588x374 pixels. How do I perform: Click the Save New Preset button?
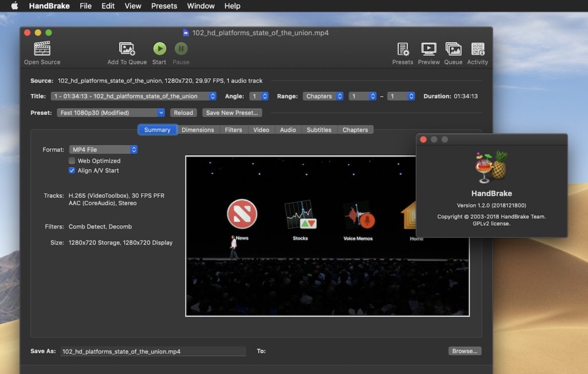click(233, 113)
